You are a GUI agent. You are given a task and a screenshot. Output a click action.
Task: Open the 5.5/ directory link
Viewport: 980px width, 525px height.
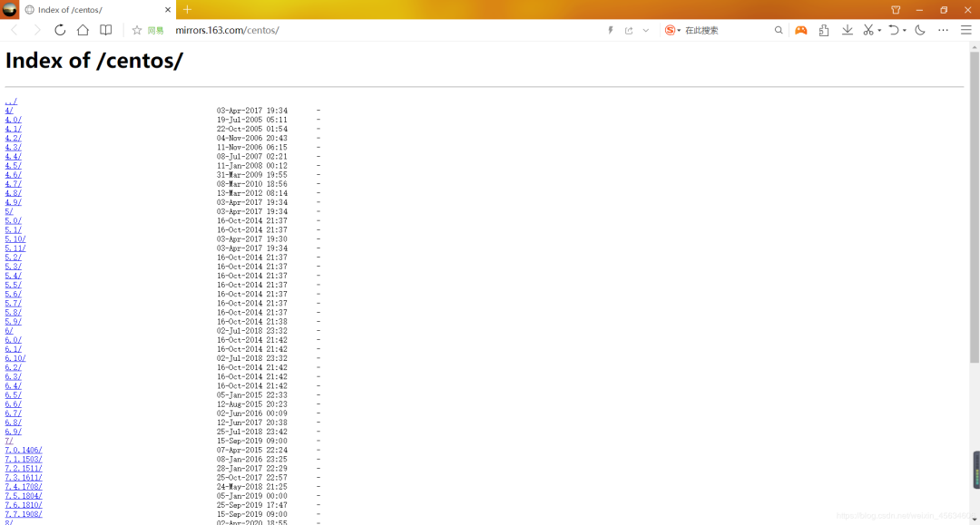[x=13, y=285]
